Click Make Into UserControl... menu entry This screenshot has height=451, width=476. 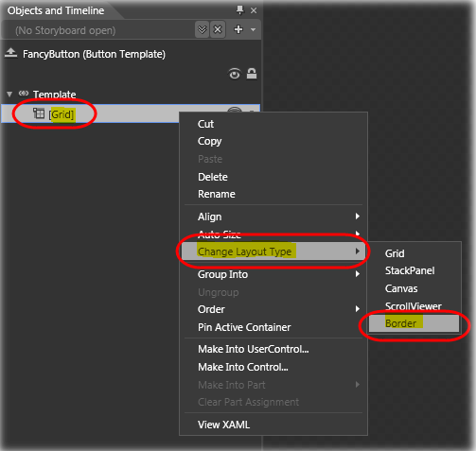pyautogui.click(x=254, y=349)
